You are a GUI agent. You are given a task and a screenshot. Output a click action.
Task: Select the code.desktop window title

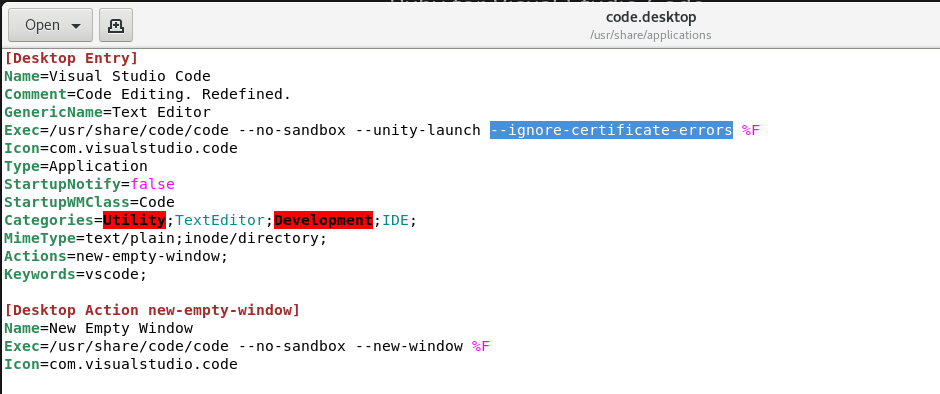click(650, 17)
